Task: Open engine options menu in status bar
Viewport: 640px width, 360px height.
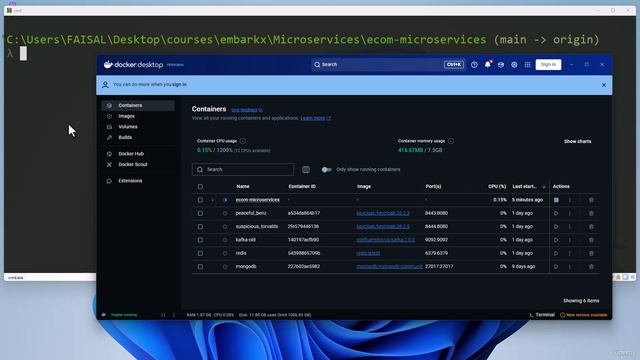Action: click(174, 315)
